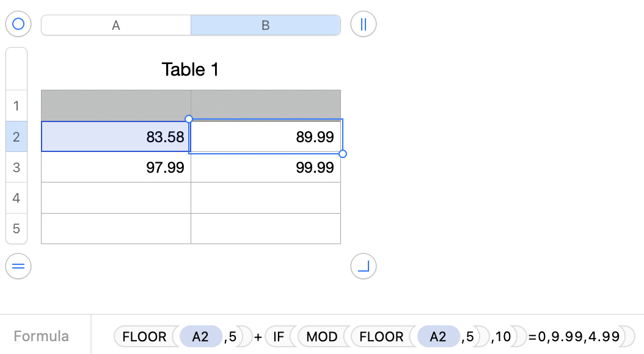This screenshot has height=354, width=644.
Task: Select row 1 header
Action: coord(16,106)
